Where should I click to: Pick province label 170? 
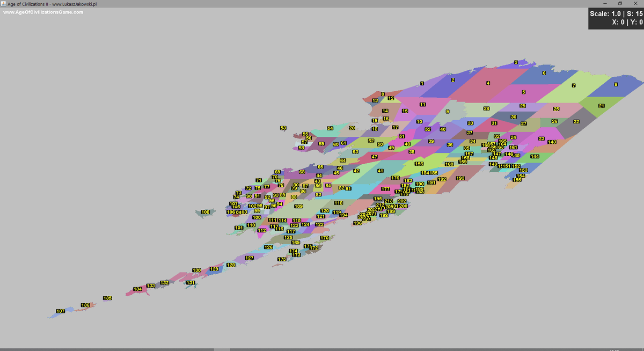324,238
